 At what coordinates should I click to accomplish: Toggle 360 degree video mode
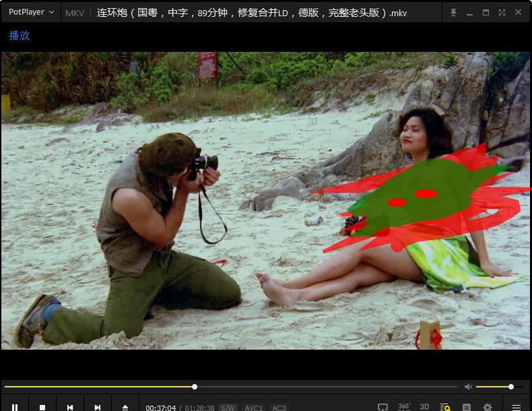[x=404, y=406]
